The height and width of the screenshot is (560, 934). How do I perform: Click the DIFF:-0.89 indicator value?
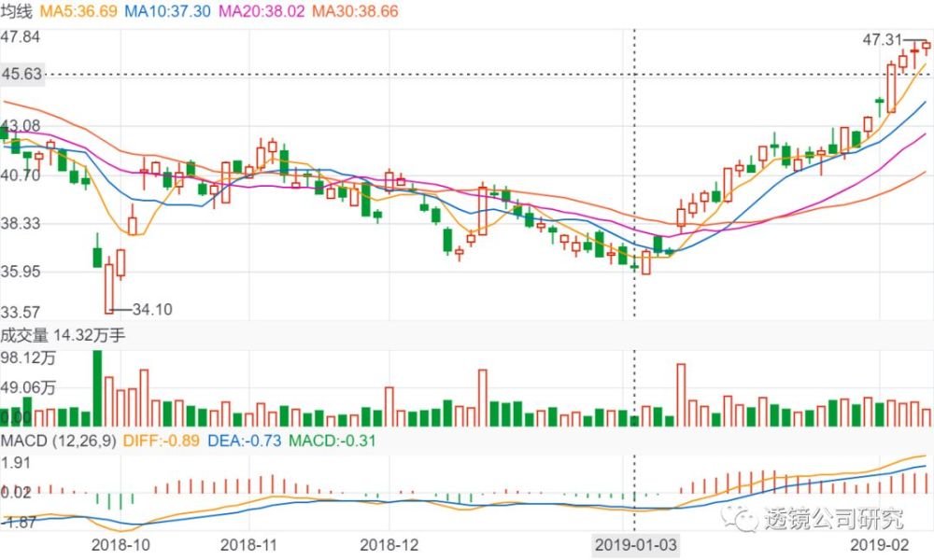click(161, 441)
